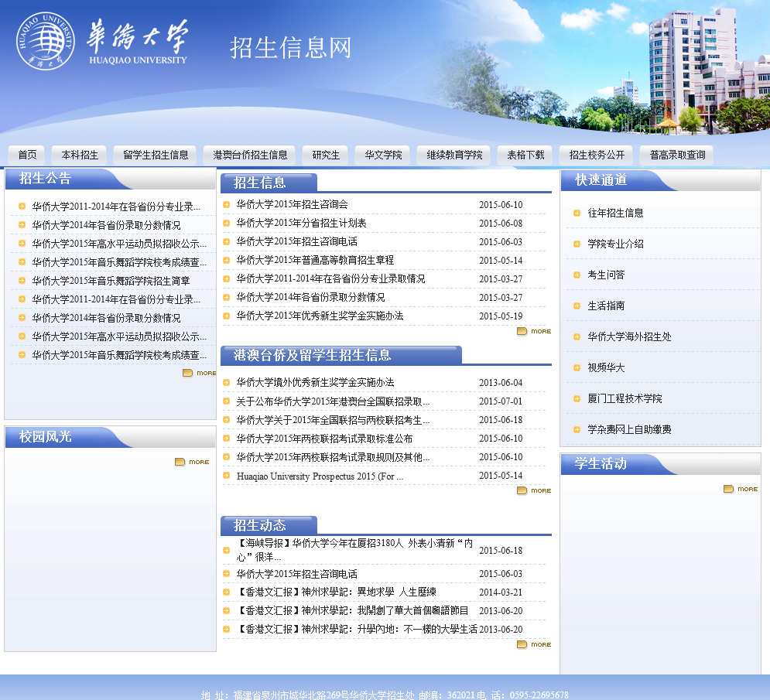Click the bullet icon beside 往年招生信息
The image size is (770, 700).
coord(577,213)
